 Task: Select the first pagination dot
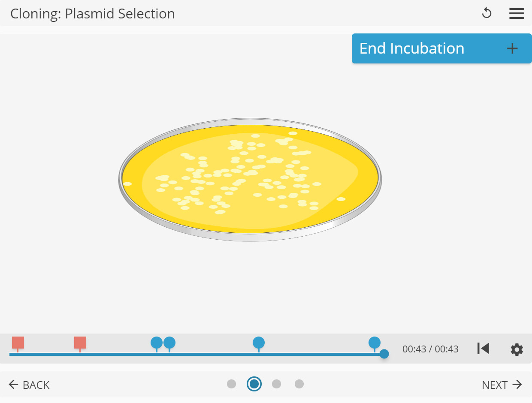pyautogui.click(x=232, y=384)
